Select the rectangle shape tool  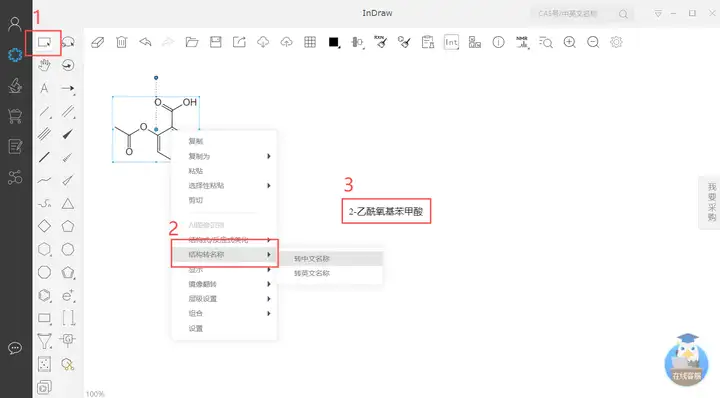44,318
